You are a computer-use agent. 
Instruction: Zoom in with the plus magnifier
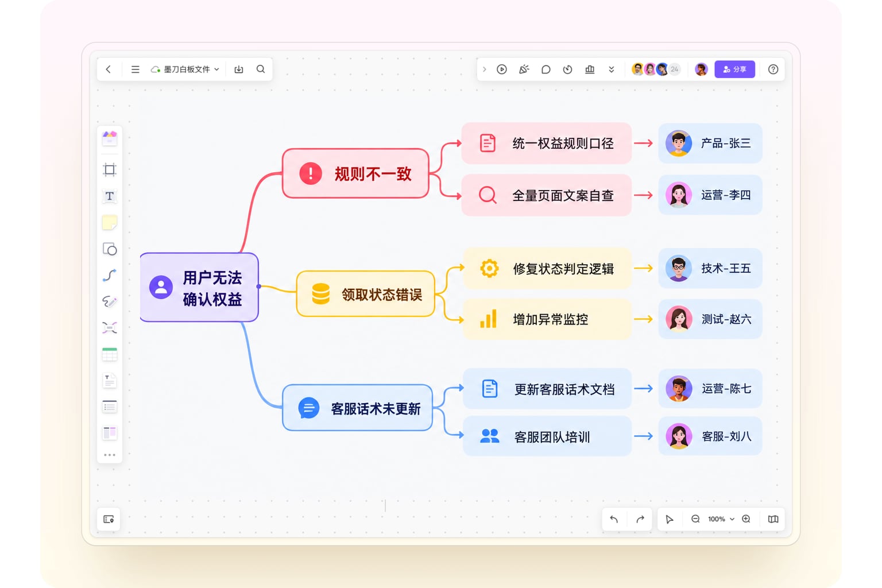tap(746, 519)
